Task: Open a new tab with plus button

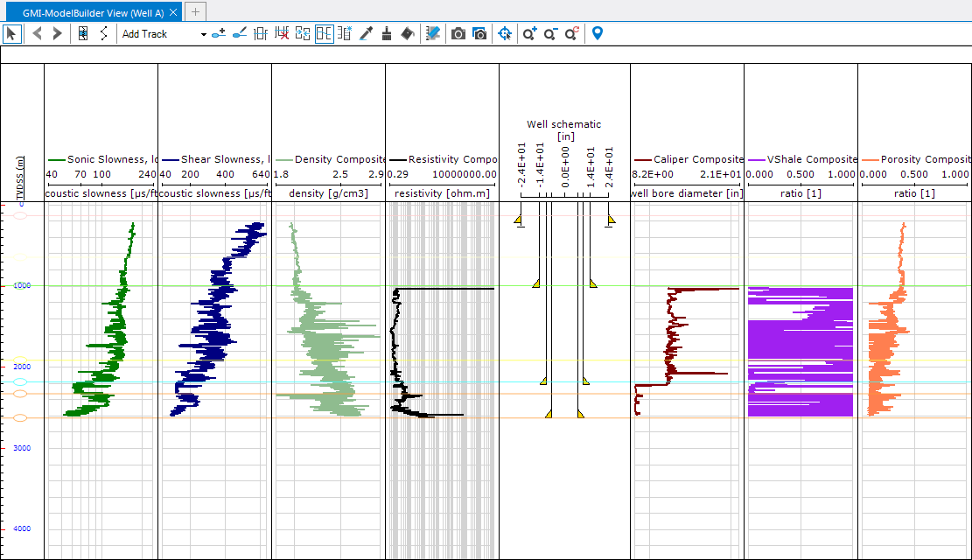Action: pyautogui.click(x=196, y=11)
